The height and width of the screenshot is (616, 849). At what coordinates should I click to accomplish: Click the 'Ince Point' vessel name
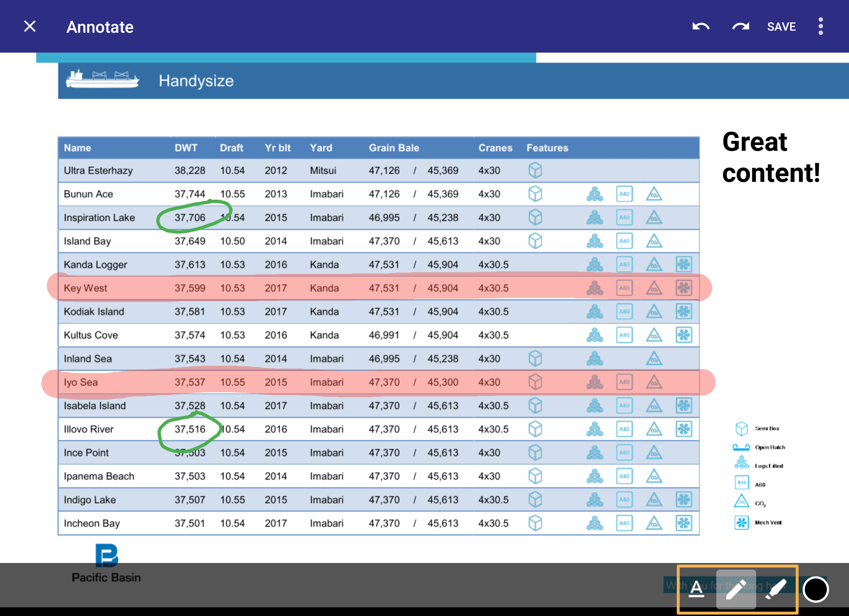[x=86, y=453]
